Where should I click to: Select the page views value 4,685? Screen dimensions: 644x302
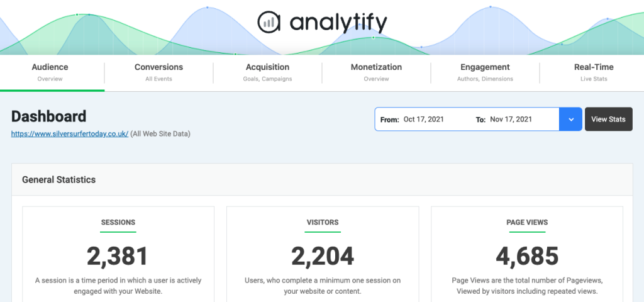click(x=527, y=256)
